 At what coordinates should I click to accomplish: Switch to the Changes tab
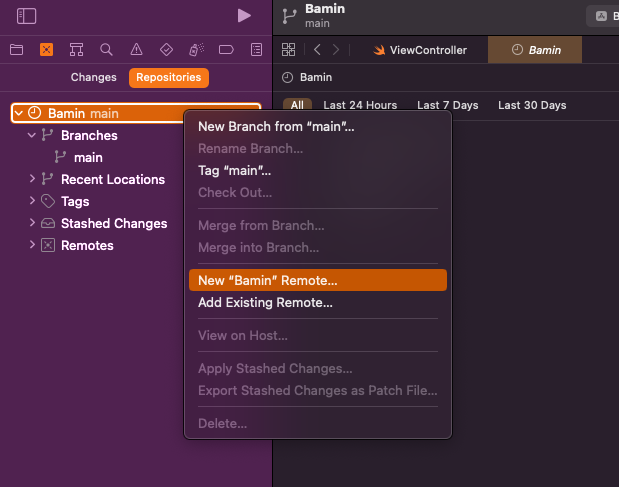tap(94, 77)
